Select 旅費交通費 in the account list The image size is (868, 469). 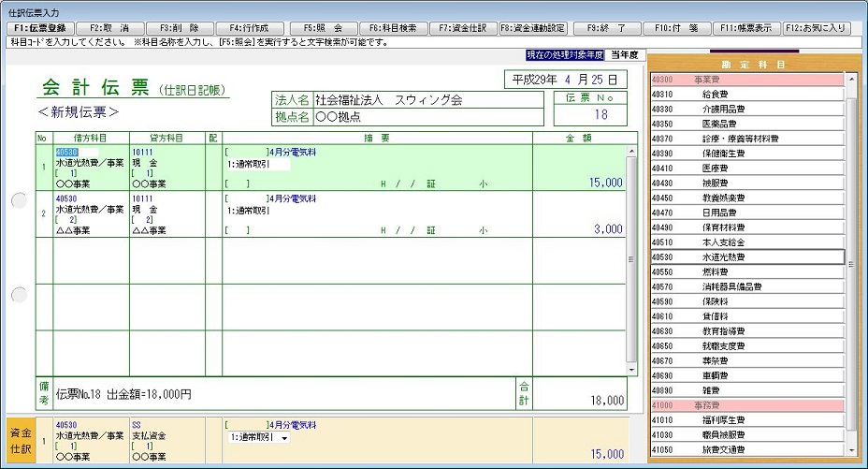[x=747, y=450]
